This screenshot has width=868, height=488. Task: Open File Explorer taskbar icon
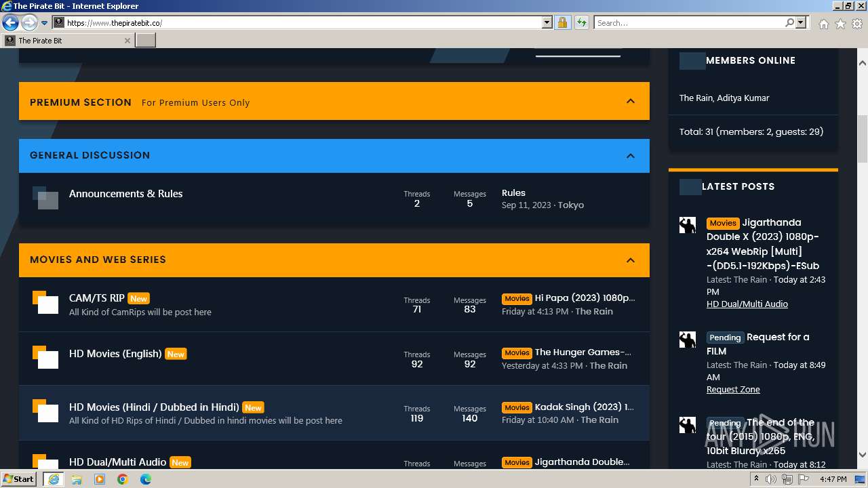coord(77,479)
